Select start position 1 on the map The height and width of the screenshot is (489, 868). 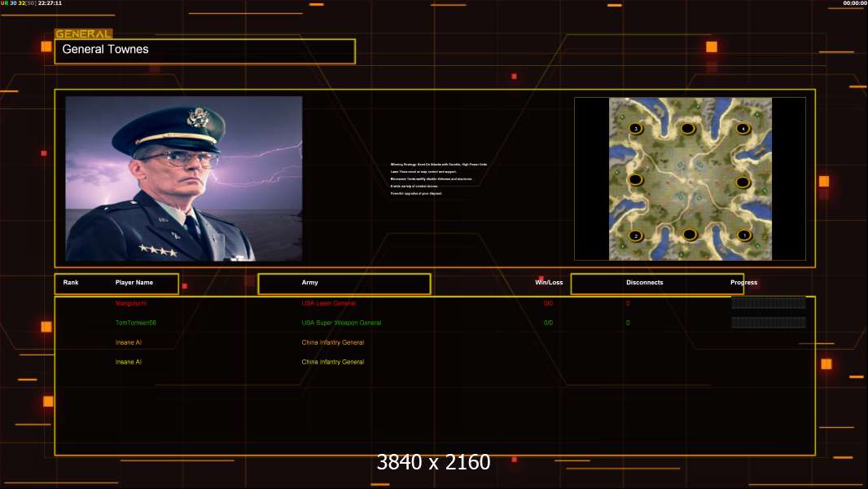click(744, 235)
